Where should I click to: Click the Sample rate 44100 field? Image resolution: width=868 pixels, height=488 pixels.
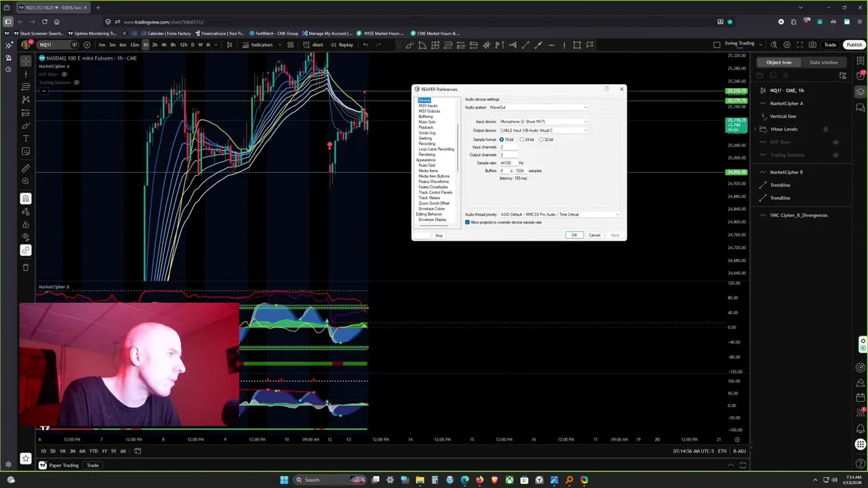click(x=509, y=163)
